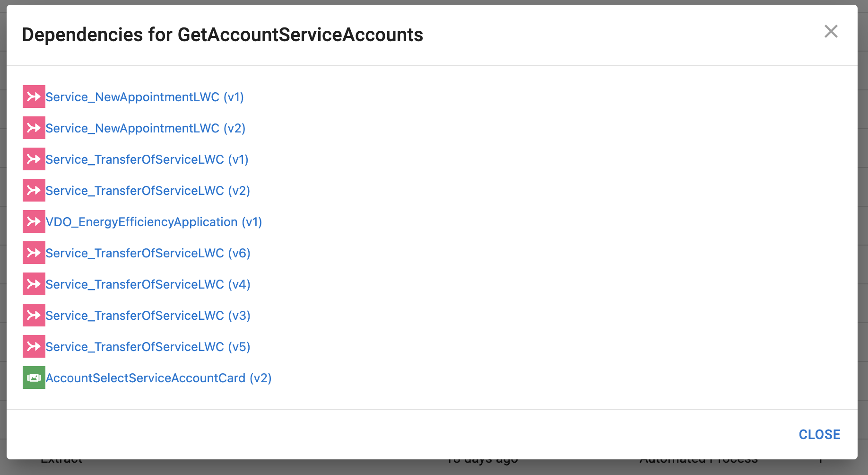The height and width of the screenshot is (475, 868).
Task: Click the OmniScript icon beside Service_TransferOfServiceLWC (v5)
Action: click(x=34, y=346)
